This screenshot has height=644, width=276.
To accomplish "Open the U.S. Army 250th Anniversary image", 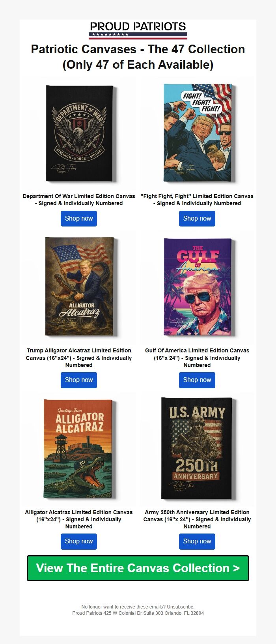I will point(197,449).
